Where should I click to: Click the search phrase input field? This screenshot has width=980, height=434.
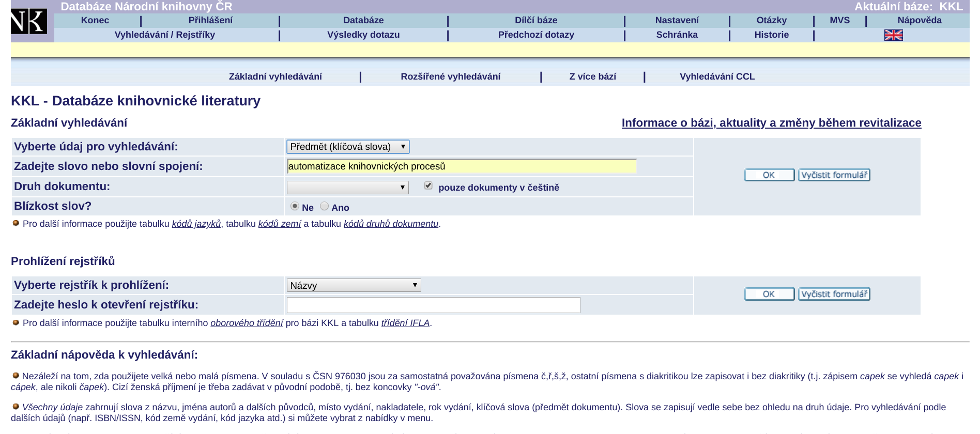click(x=462, y=166)
